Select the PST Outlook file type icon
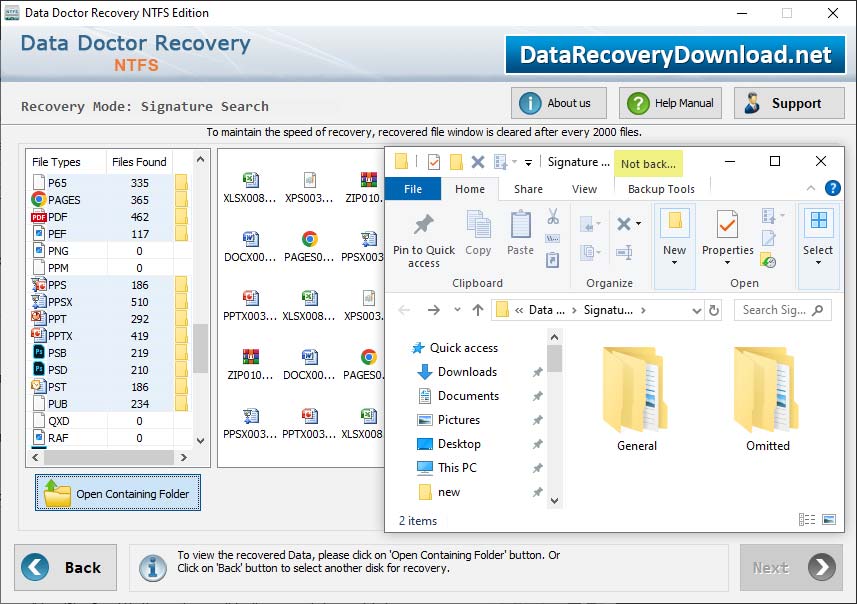 click(38, 386)
